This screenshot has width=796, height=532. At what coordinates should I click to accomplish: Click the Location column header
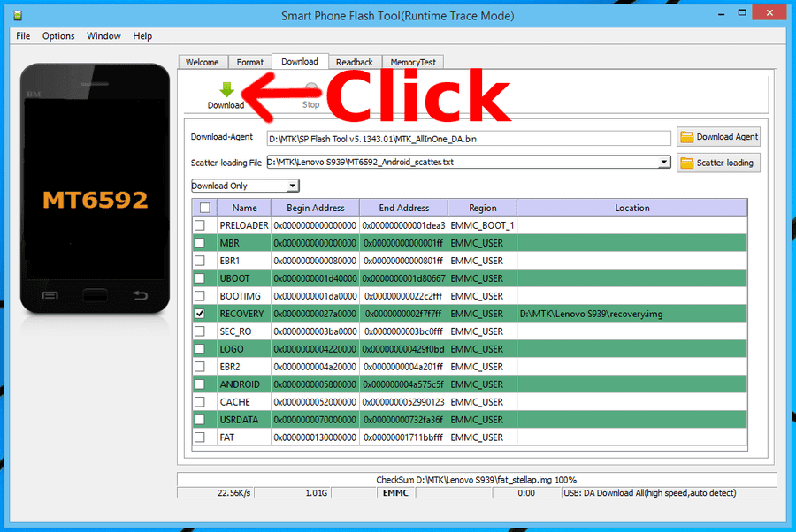(632, 208)
